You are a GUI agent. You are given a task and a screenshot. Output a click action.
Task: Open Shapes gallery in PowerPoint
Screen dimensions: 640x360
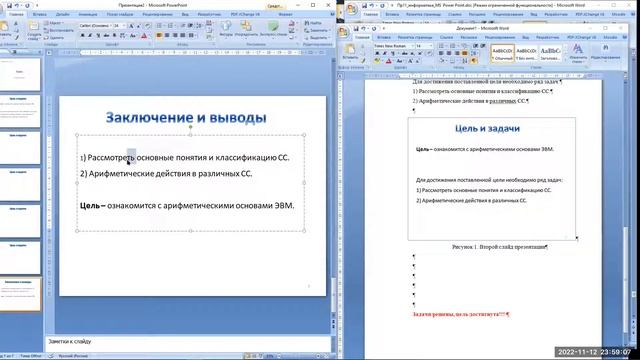pyautogui.click(x=226, y=29)
